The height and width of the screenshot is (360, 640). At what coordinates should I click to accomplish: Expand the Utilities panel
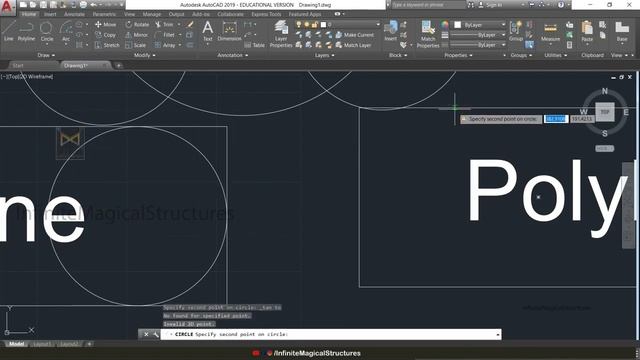click(x=556, y=55)
